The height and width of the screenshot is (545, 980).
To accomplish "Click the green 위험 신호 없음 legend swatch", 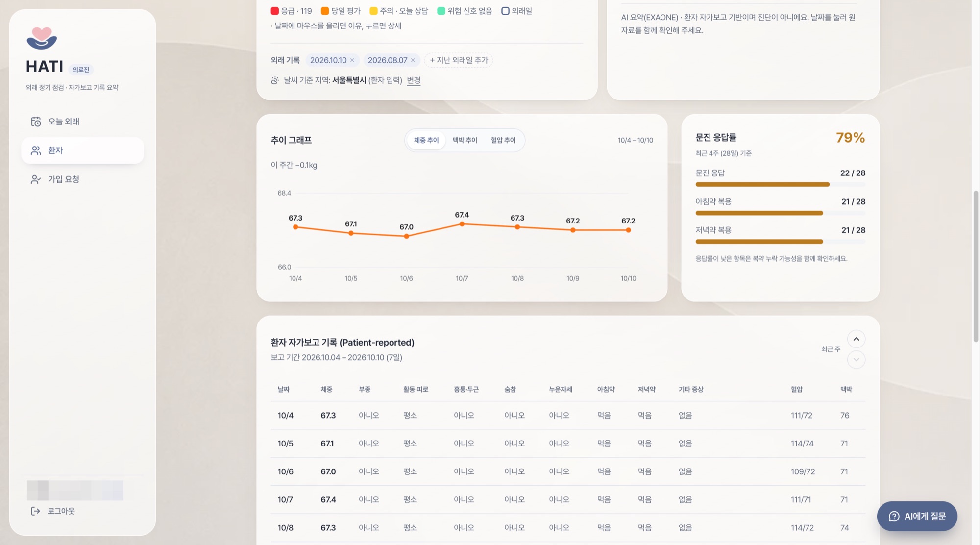I will 441,11.
